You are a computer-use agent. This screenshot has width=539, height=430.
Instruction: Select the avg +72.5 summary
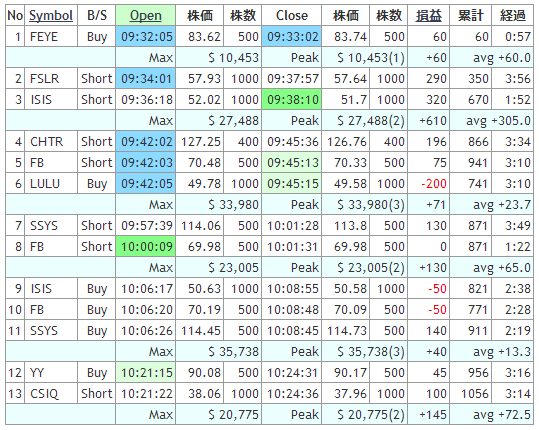tap(502, 415)
